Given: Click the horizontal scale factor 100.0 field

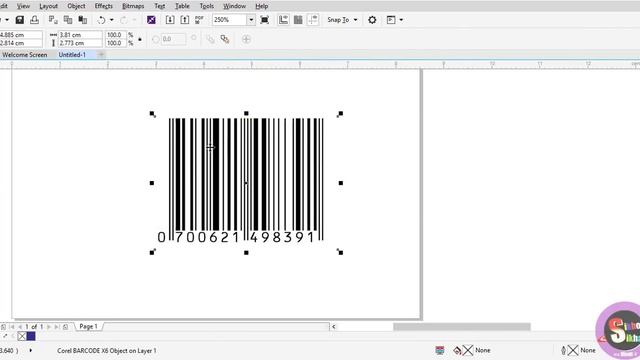Looking at the screenshot, I should 116,35.
